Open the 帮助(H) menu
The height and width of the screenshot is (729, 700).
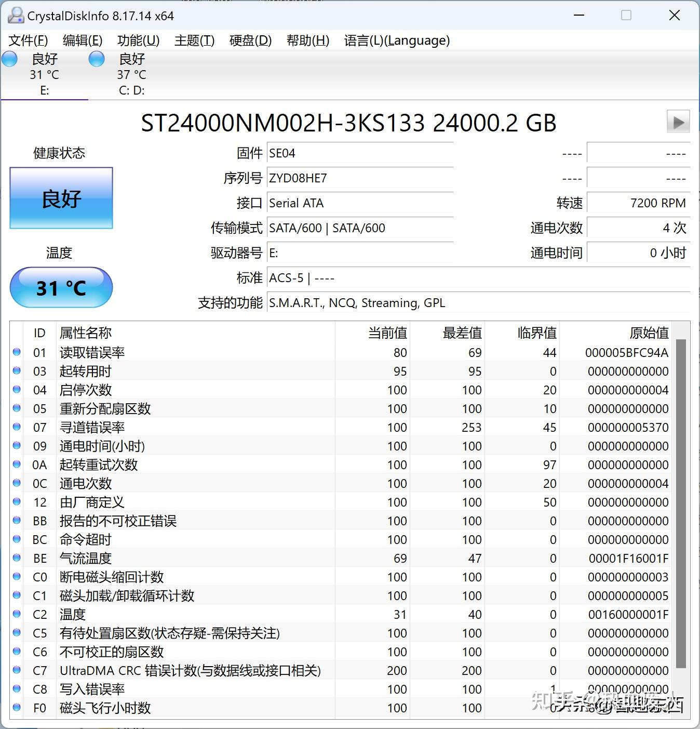coord(307,41)
